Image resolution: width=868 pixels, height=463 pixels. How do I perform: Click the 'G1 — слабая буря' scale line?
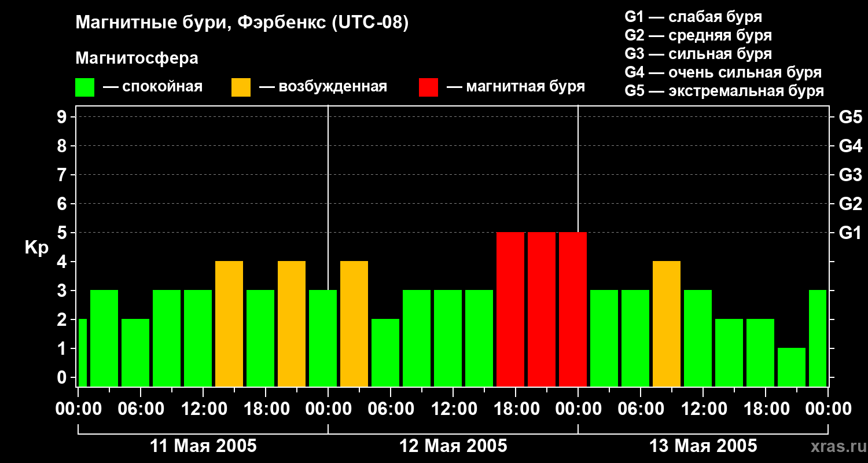[x=693, y=17]
